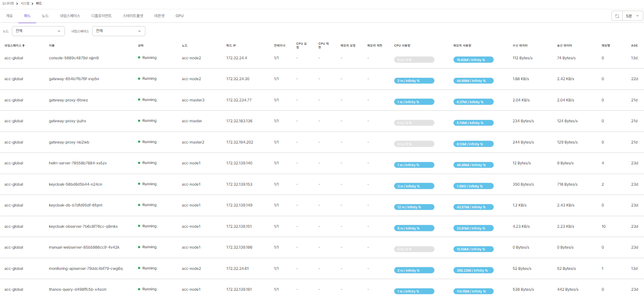Open the 5분 refresh interval dropdown
644x300 pixels.
(633, 16)
